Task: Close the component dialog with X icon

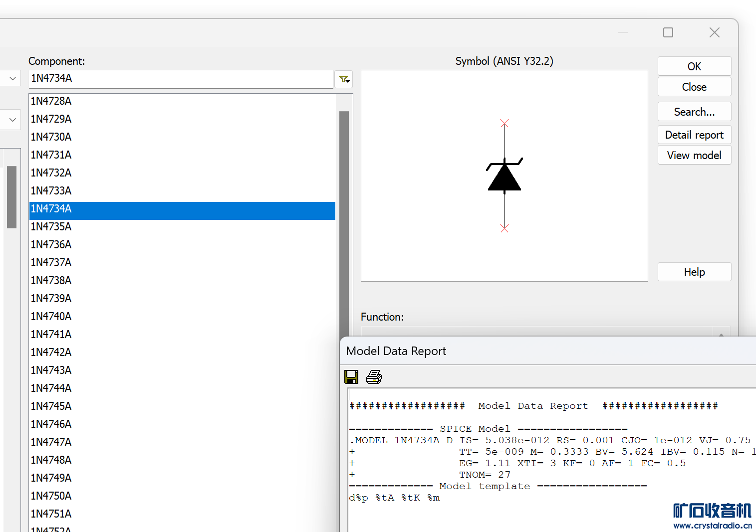Action: [x=714, y=32]
